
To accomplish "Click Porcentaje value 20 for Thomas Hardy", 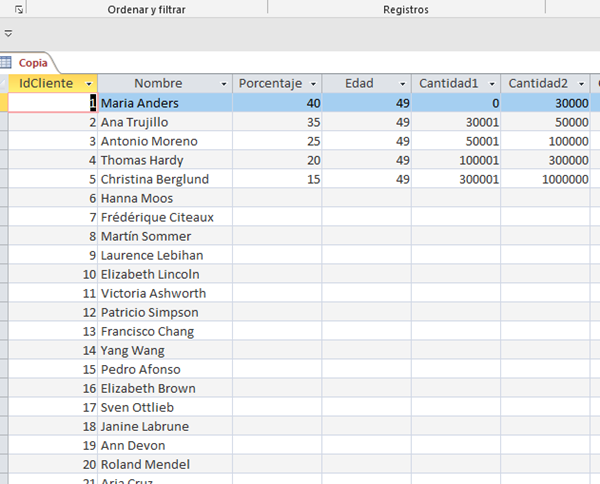I will pos(277,160).
